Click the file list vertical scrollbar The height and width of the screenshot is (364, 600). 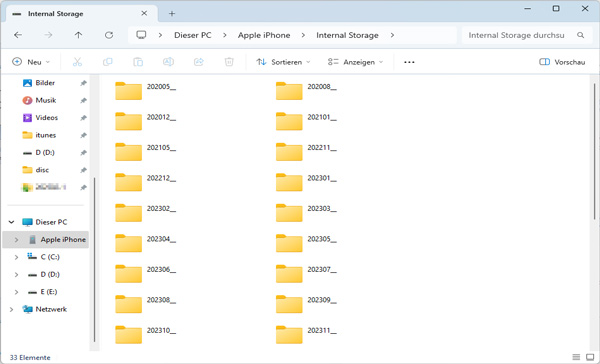click(594, 151)
